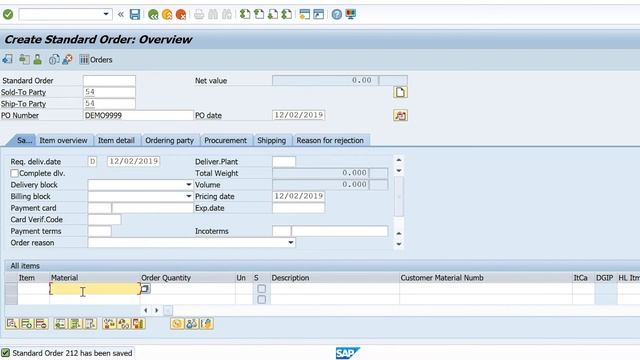Click the Sold-To Party label link
This screenshot has height=360, width=640.
(23, 92)
